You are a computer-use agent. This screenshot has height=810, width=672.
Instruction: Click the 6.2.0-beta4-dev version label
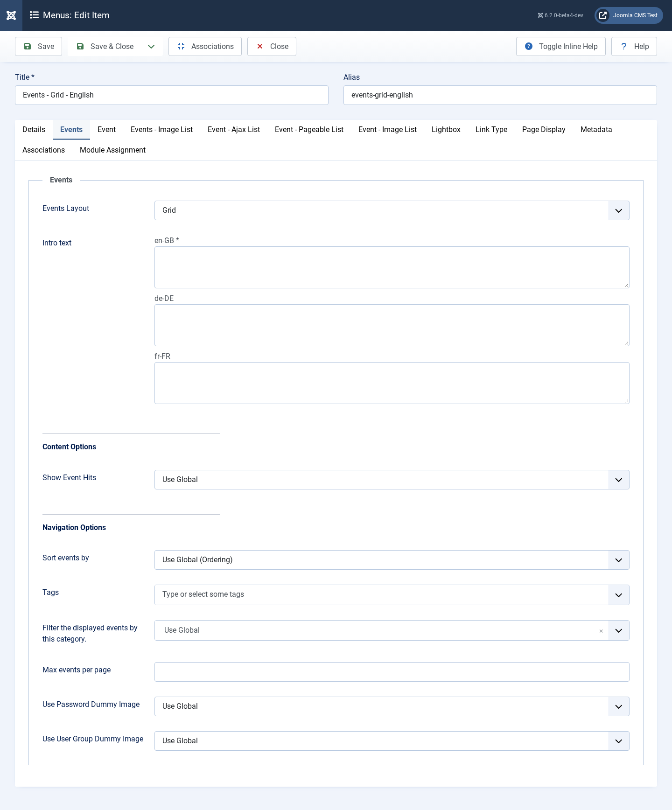click(560, 15)
